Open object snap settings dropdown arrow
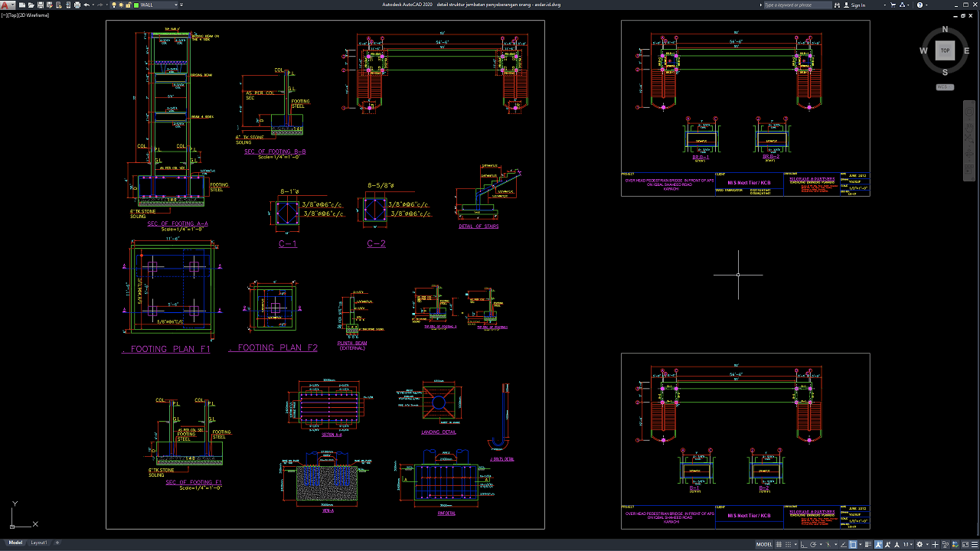The width and height of the screenshot is (980, 551). coord(861,545)
